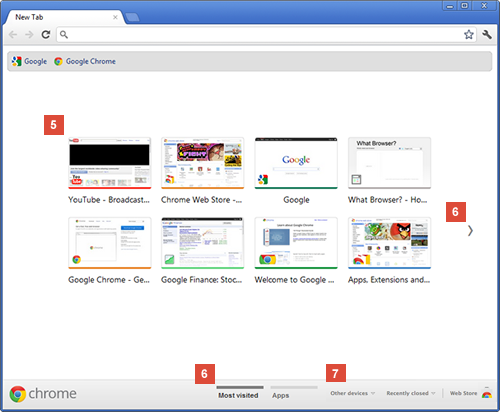The width and height of the screenshot is (500, 412).
Task: Switch to the Apps section
Action: (x=281, y=395)
